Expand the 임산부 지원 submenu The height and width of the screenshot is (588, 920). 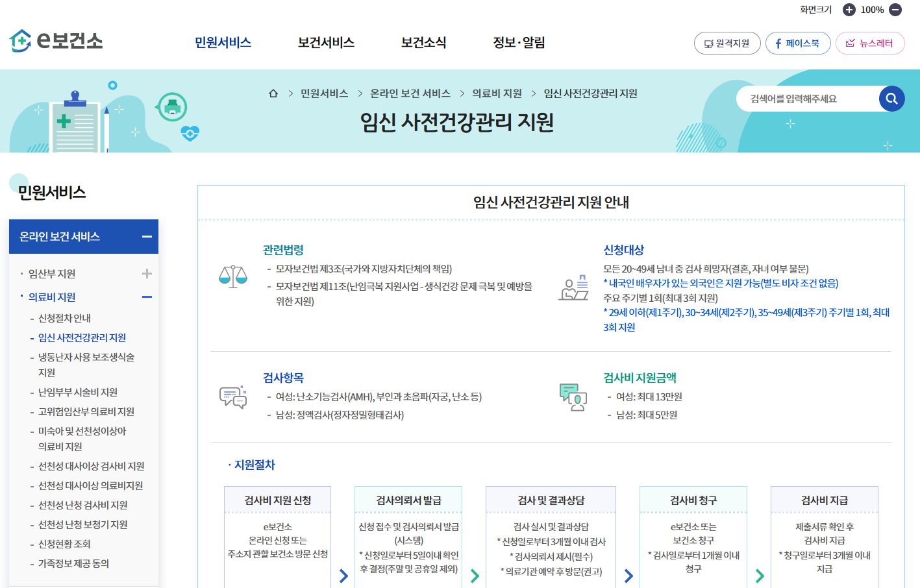click(x=147, y=273)
